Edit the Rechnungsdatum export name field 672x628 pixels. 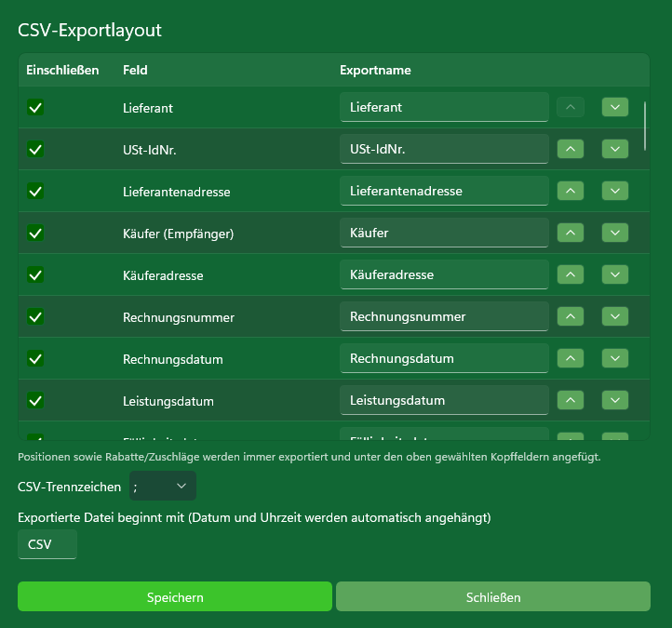pyautogui.click(x=444, y=358)
